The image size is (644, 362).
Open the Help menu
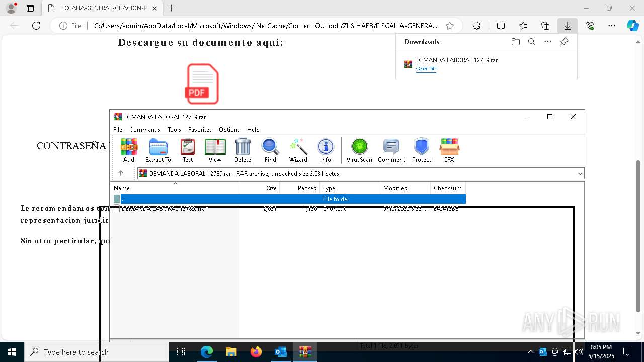pyautogui.click(x=253, y=129)
